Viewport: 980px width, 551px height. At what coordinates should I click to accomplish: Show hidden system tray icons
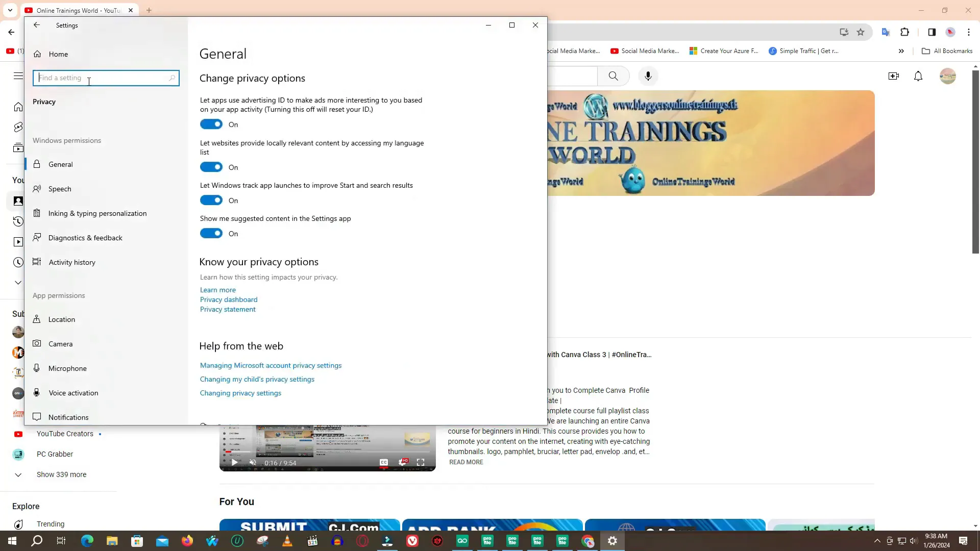(877, 541)
